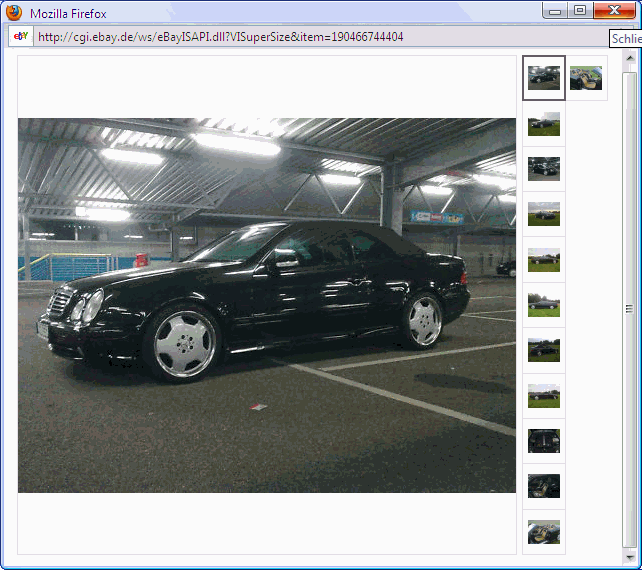Select the last thumbnail showing open door
Image resolution: width=642 pixels, height=570 pixels.
point(544,531)
